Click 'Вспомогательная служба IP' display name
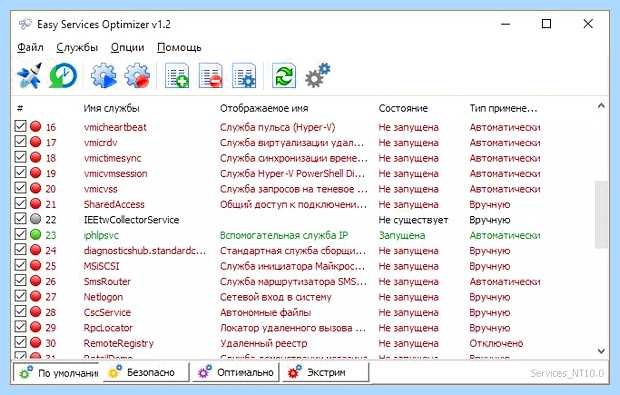Screen dimensions: 620x395 coord(284,235)
